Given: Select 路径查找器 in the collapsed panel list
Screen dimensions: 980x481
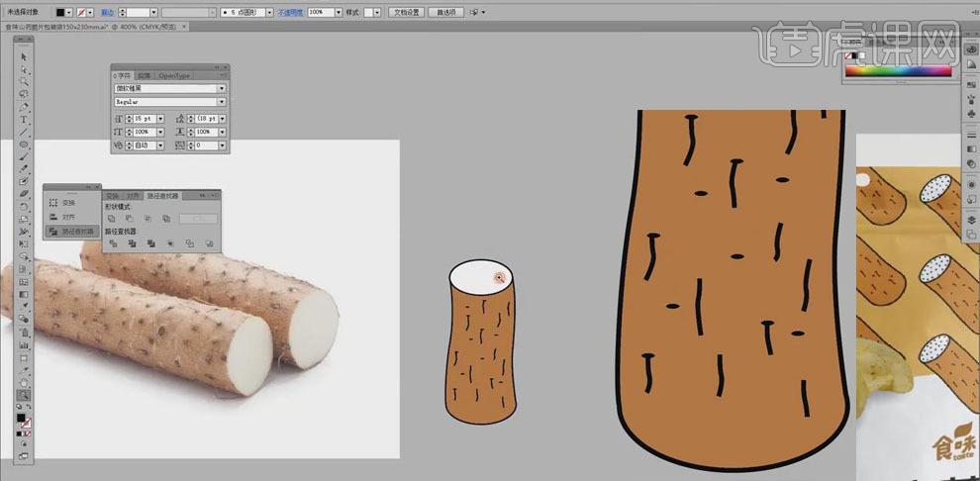Looking at the screenshot, I should (x=78, y=232).
